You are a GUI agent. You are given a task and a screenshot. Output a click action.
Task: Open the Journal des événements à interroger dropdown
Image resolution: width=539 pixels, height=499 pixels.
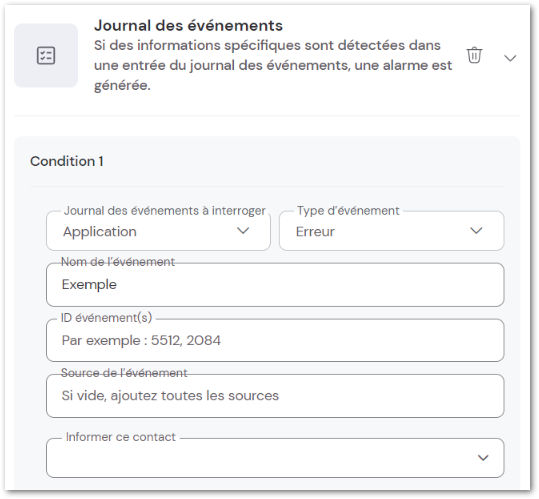tap(158, 231)
